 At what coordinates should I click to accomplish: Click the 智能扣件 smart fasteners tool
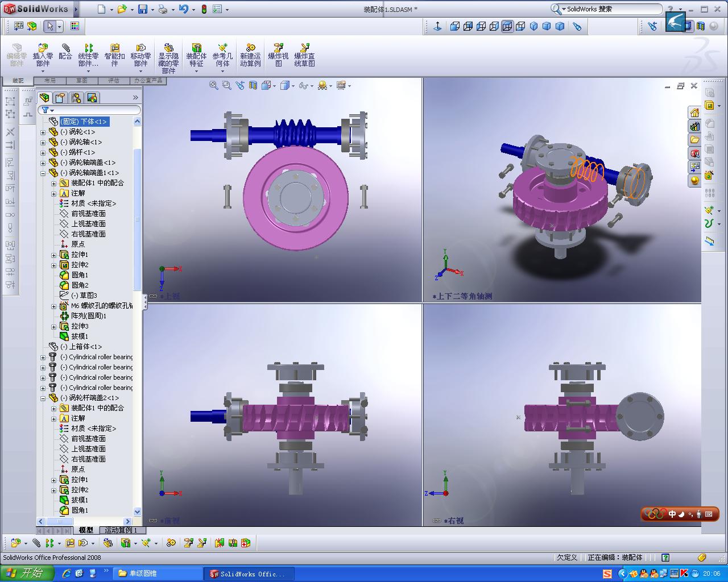[114, 55]
